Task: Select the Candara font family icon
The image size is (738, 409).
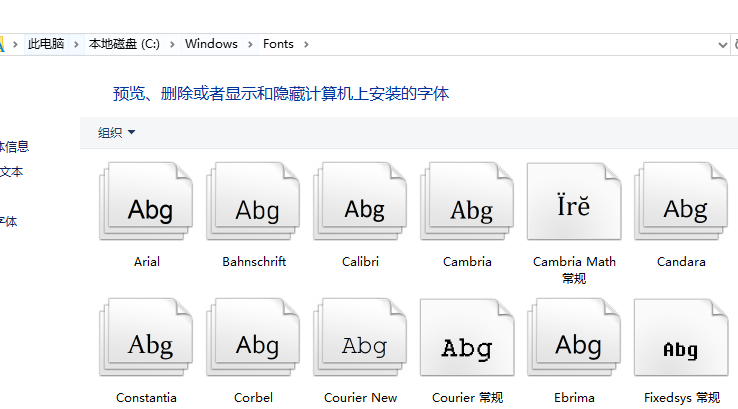Action: tap(681, 203)
